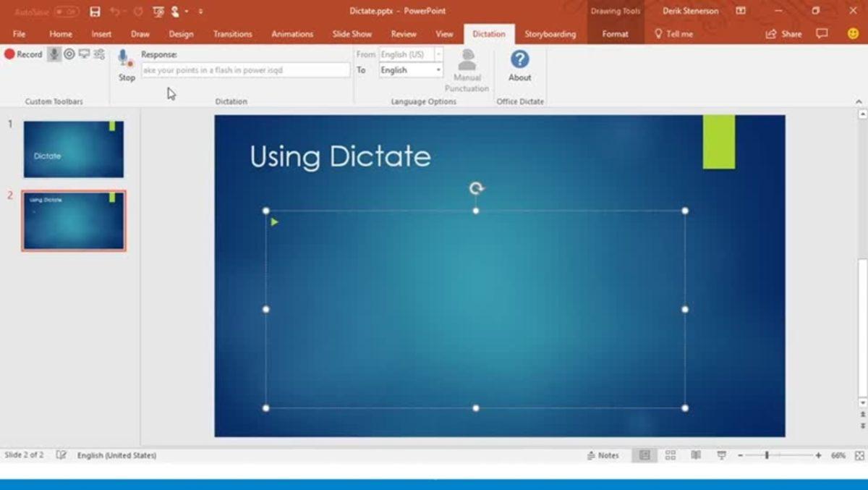
Task: Open the To language dropdown
Action: [438, 69]
